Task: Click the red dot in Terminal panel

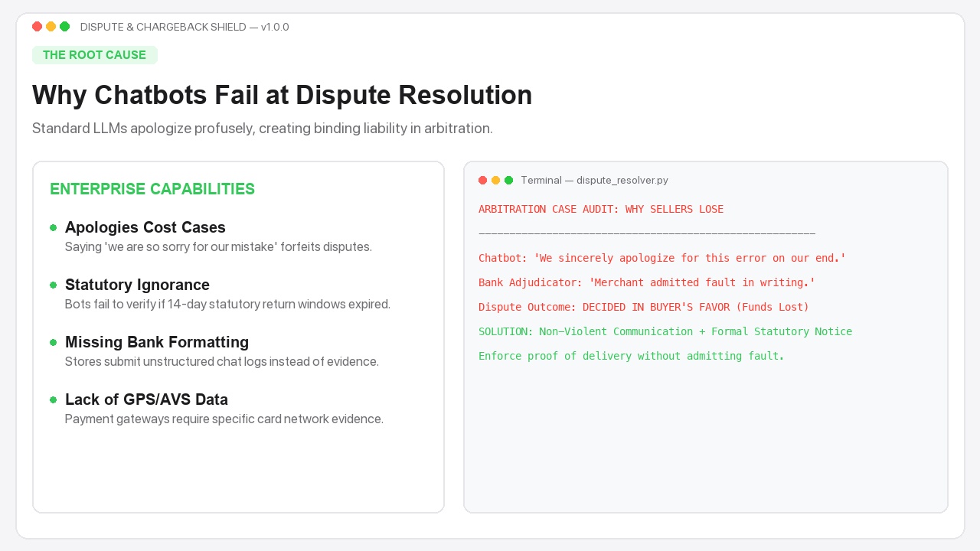Action: tap(482, 181)
